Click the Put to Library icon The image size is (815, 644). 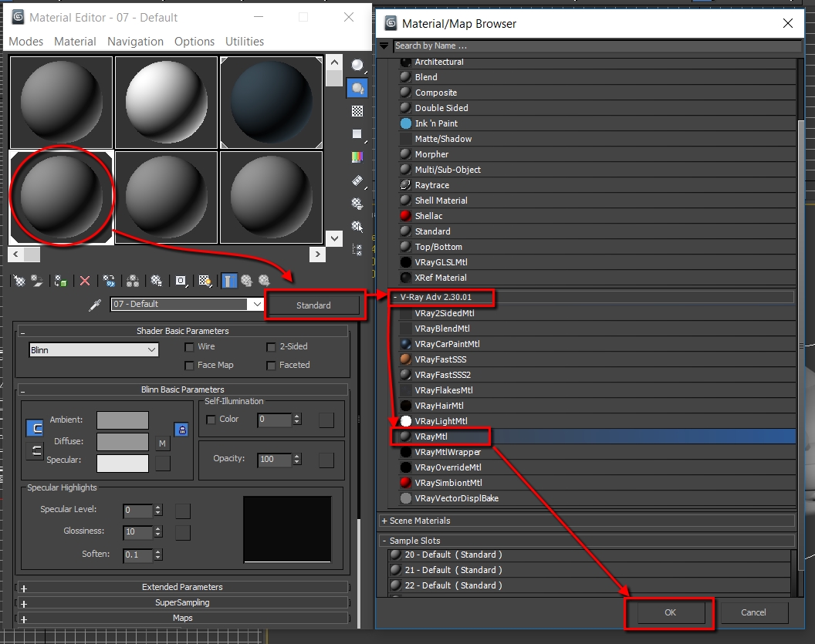coord(156,281)
